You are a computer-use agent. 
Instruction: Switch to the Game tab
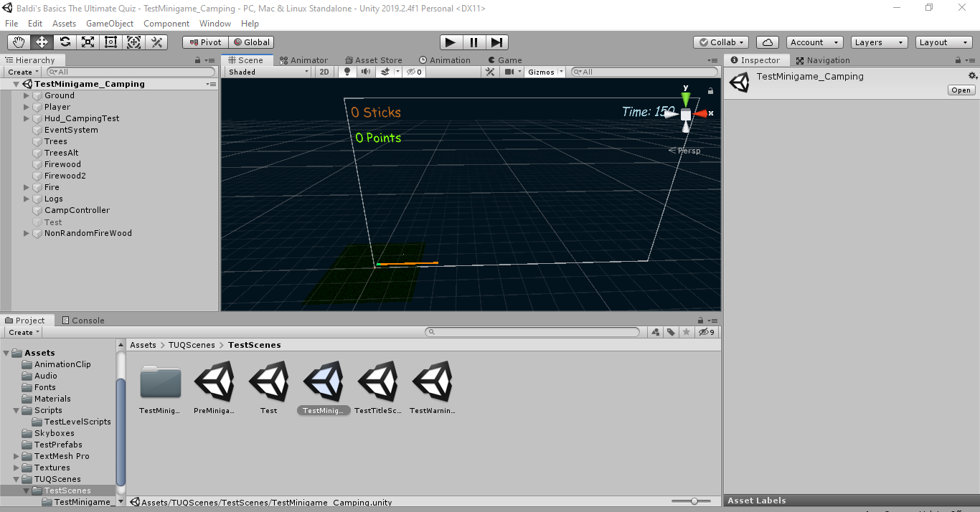[x=505, y=60]
